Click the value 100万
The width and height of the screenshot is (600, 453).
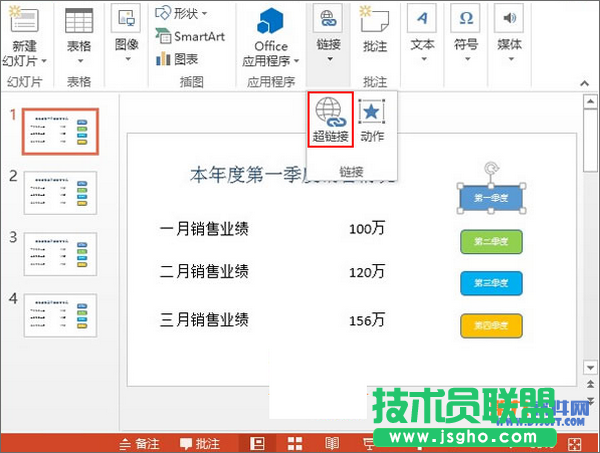367,228
